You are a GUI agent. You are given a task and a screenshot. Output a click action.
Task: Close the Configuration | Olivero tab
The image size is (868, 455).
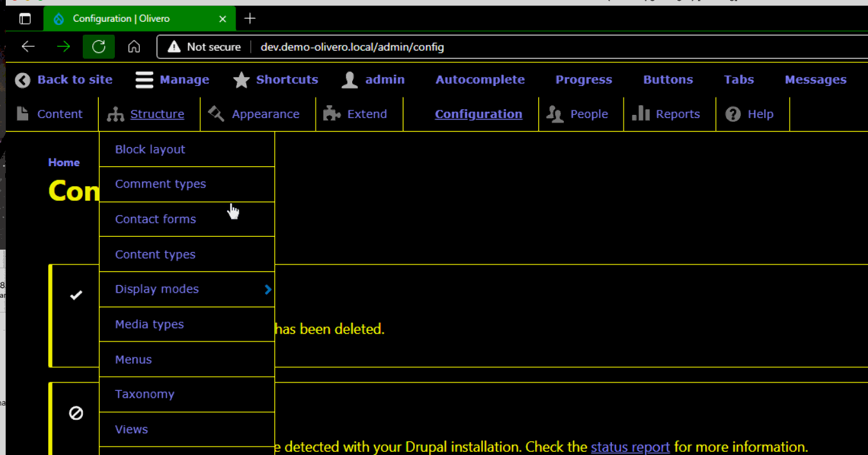point(223,19)
